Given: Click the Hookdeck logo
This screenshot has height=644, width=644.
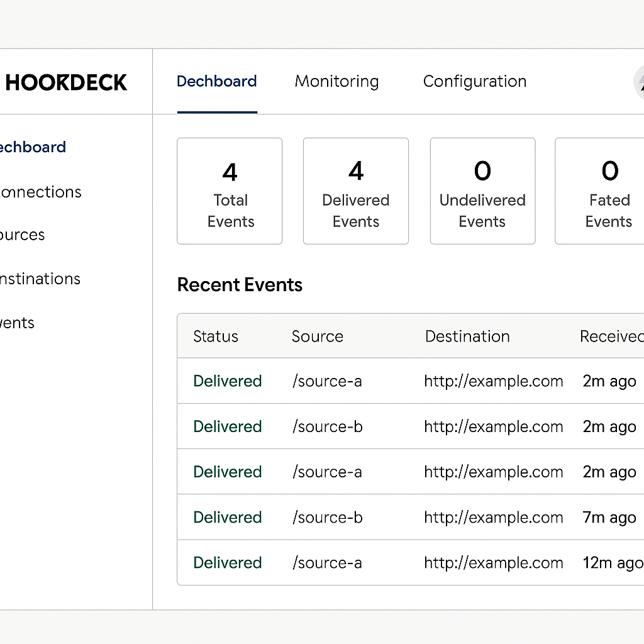Looking at the screenshot, I should click(x=66, y=82).
